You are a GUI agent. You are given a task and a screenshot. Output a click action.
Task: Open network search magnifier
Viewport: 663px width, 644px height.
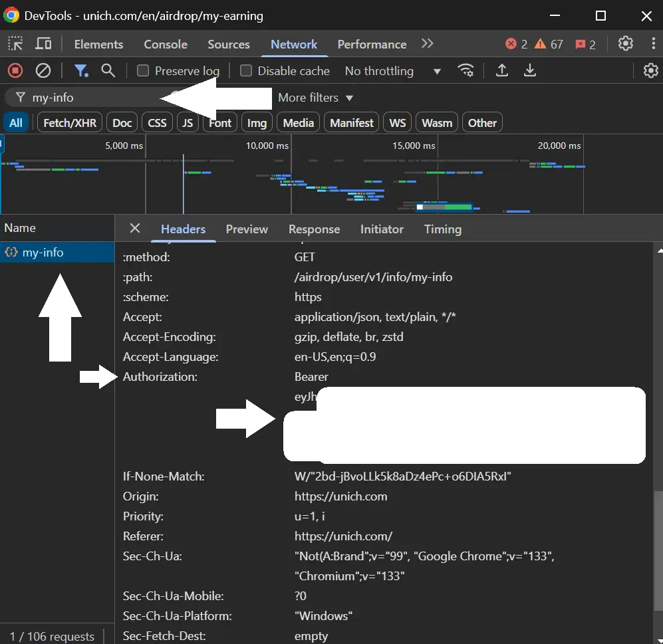(108, 70)
